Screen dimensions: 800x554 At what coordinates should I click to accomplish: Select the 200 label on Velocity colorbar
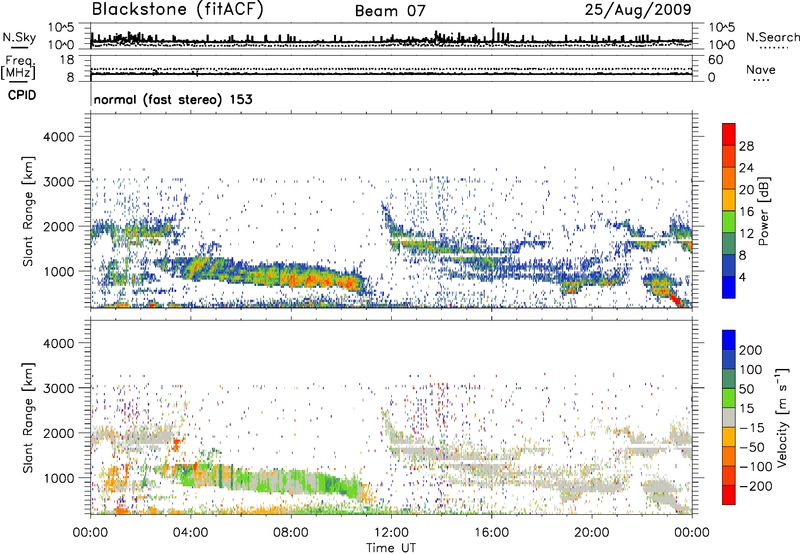(x=751, y=350)
